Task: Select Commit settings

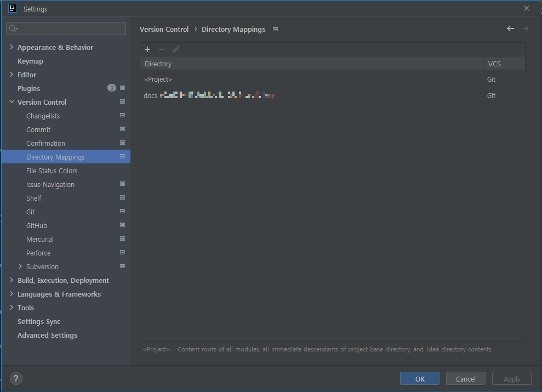Action: coord(38,129)
